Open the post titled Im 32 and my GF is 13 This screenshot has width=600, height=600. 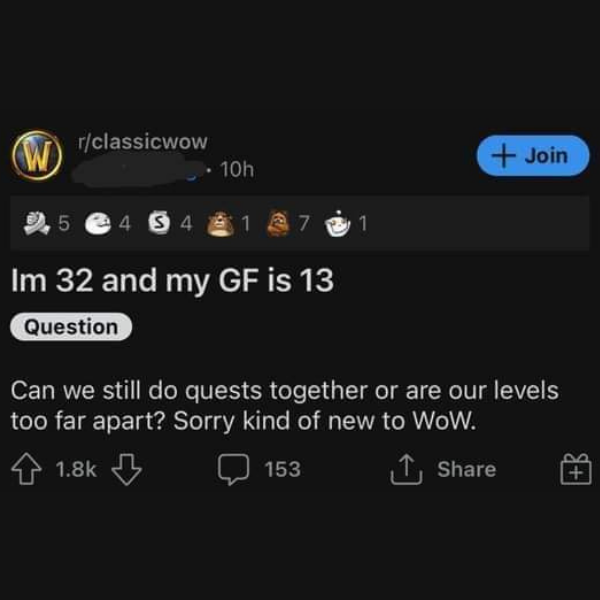(x=173, y=280)
